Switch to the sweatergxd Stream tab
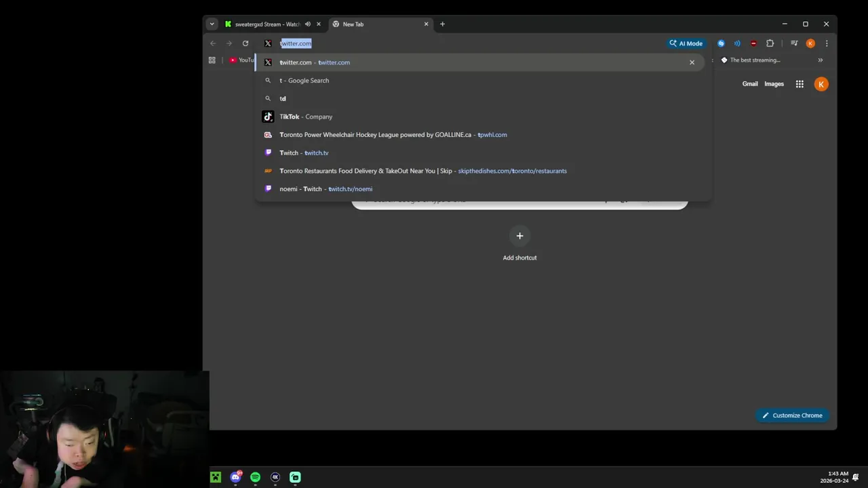868x488 pixels. point(267,24)
